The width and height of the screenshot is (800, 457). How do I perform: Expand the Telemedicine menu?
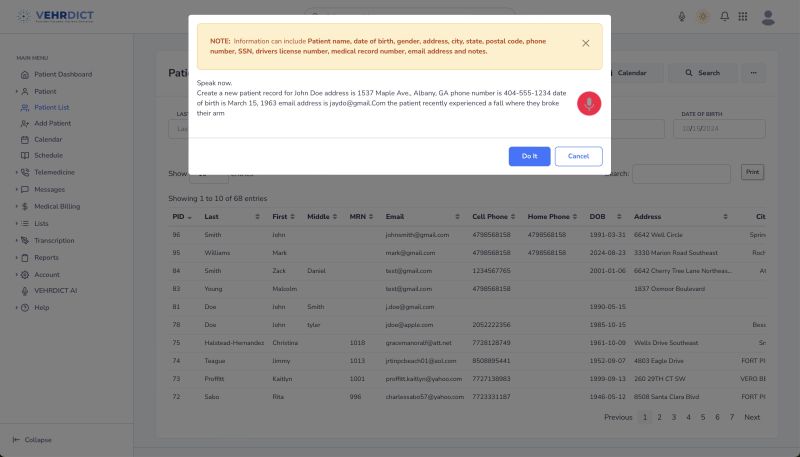(54, 172)
